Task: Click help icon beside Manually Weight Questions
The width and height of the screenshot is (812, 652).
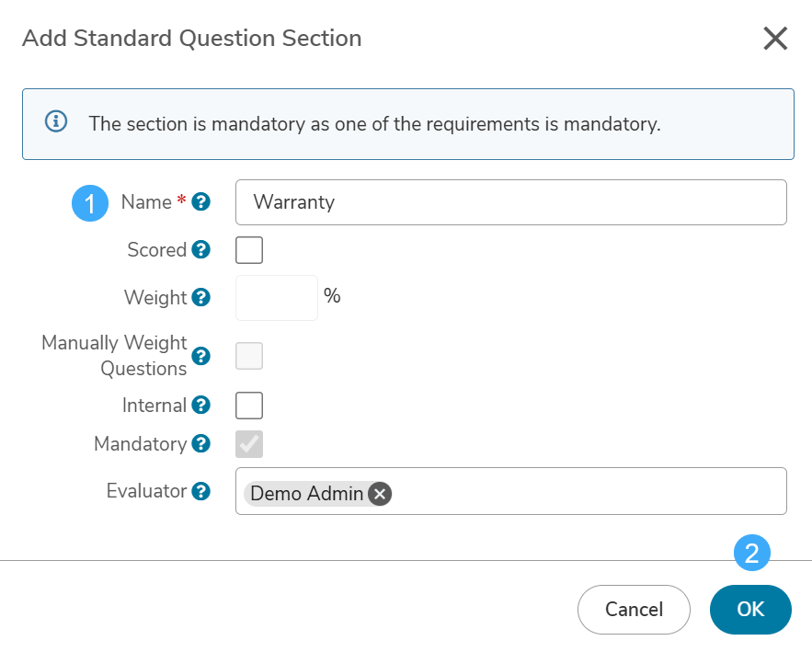Action: click(x=200, y=356)
